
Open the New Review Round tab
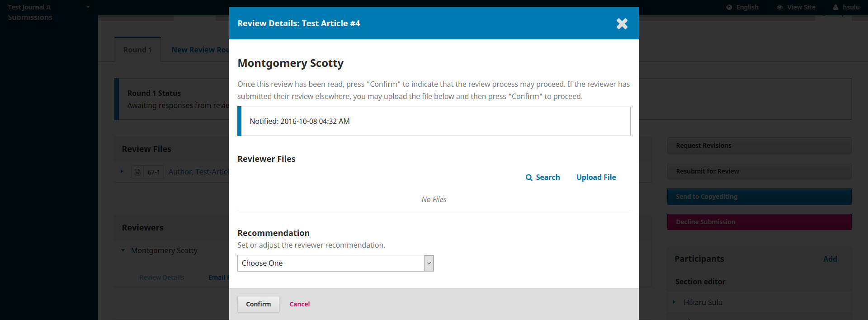tap(200, 50)
